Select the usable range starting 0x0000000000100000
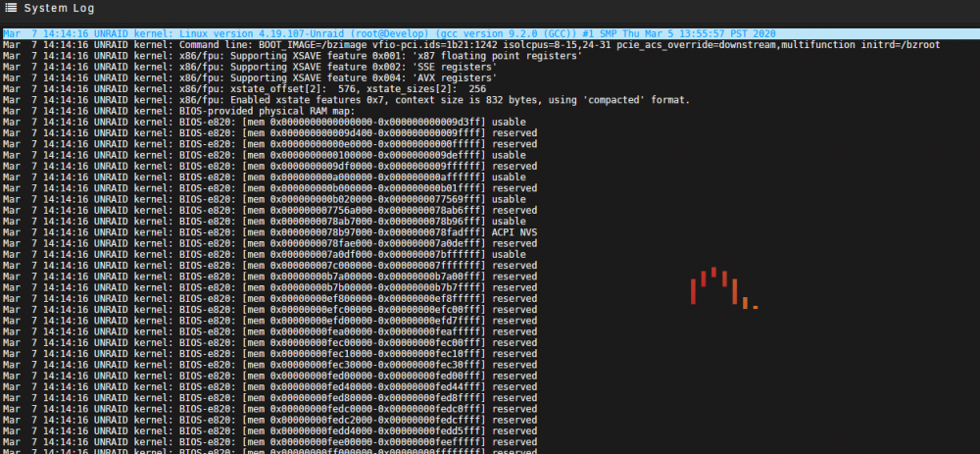The image size is (980, 454). click(265, 155)
